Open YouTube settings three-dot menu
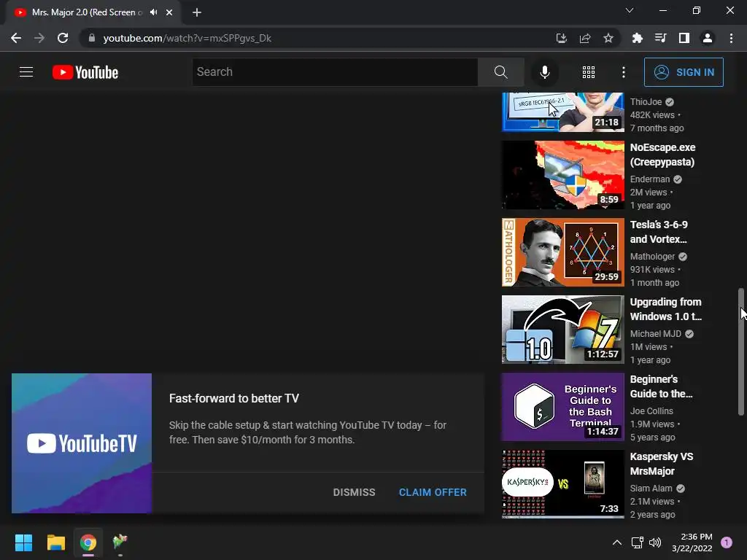The width and height of the screenshot is (747, 560). 624,72
